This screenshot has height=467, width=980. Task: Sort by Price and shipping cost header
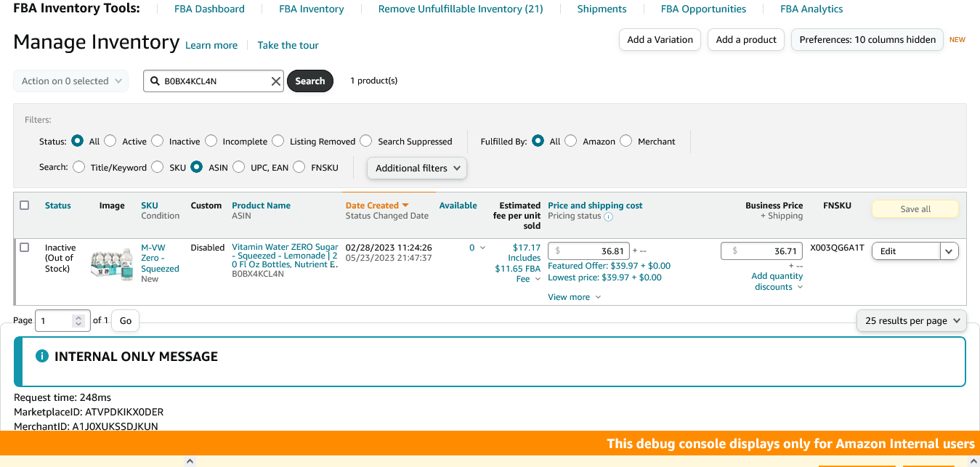point(595,206)
